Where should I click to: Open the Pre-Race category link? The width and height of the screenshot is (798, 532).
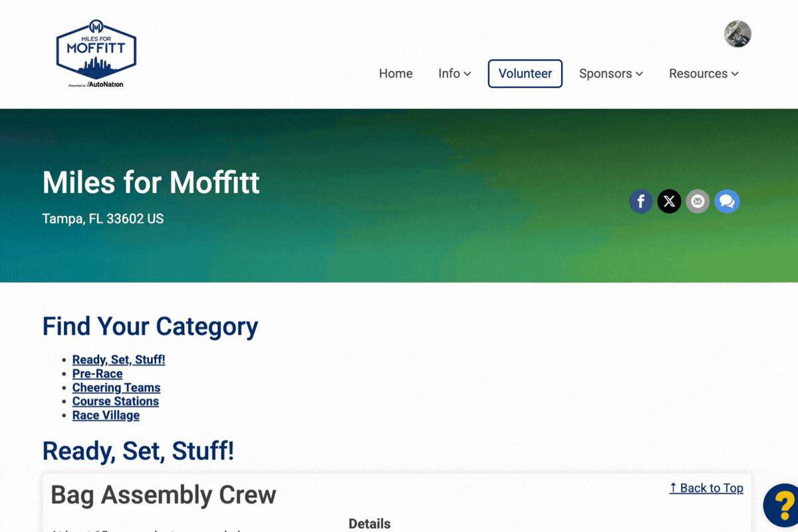pyautogui.click(x=97, y=374)
